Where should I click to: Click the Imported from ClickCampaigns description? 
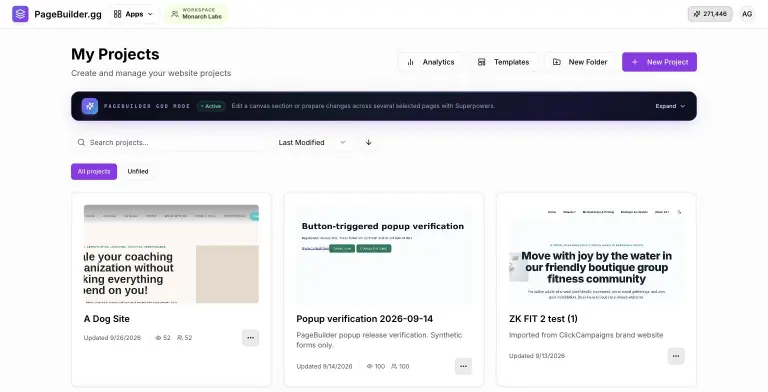[586, 335]
